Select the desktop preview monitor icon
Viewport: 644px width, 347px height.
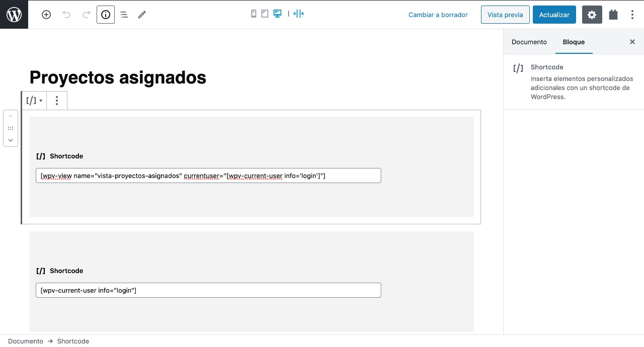pos(277,14)
